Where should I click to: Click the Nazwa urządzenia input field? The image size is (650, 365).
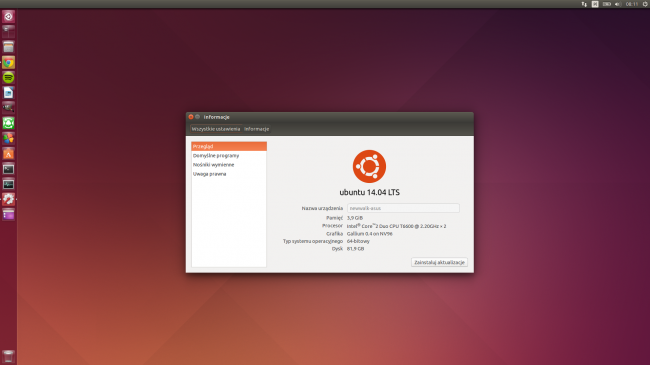click(403, 208)
